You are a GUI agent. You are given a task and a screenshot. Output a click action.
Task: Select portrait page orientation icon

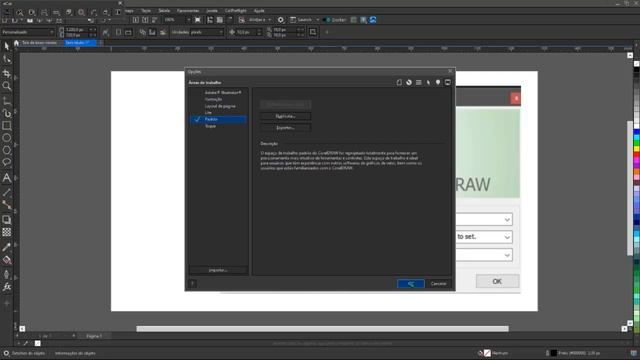pos(118,32)
